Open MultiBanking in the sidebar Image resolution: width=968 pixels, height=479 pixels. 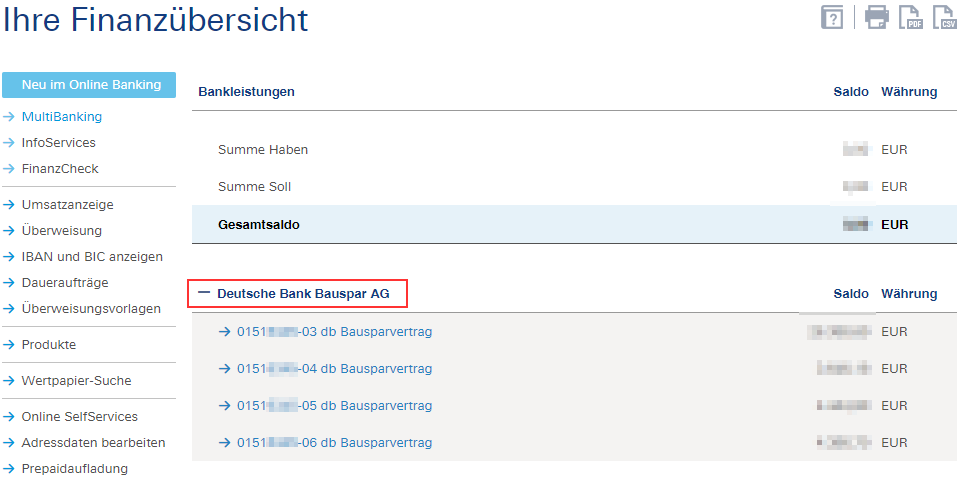click(x=62, y=117)
